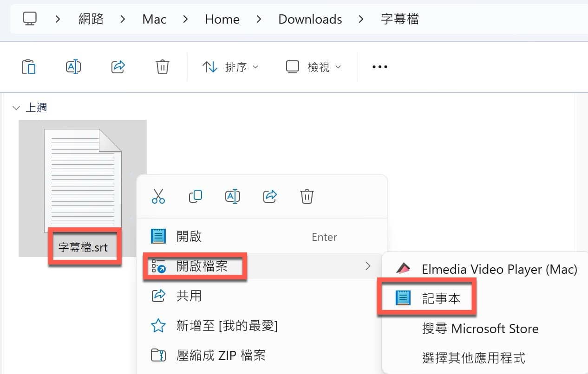Click 選擇其他應用程式 option
The width and height of the screenshot is (588, 374).
coord(474,358)
